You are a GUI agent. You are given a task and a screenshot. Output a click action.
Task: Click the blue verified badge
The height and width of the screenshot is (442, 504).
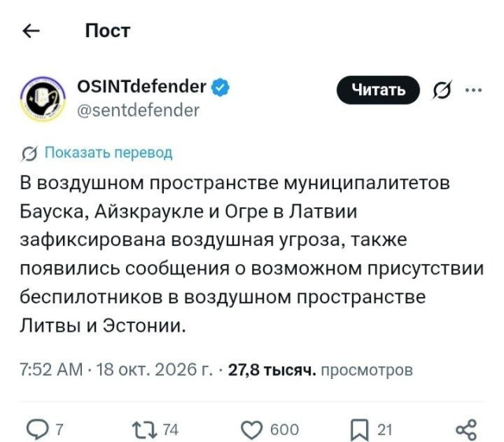pyautogui.click(x=220, y=87)
